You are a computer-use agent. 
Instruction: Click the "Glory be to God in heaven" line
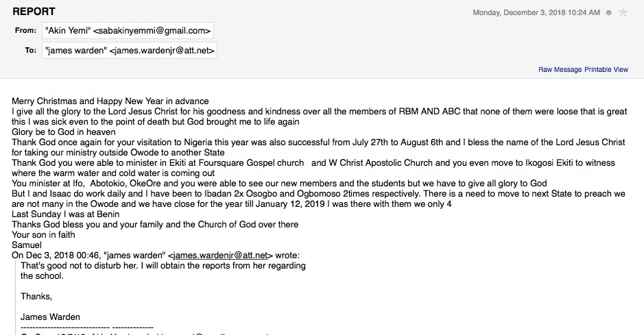pos(64,132)
